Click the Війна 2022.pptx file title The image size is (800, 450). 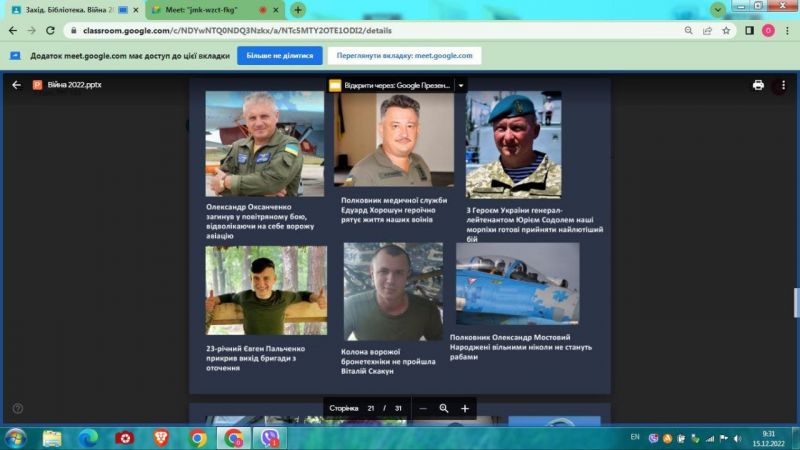click(74, 85)
